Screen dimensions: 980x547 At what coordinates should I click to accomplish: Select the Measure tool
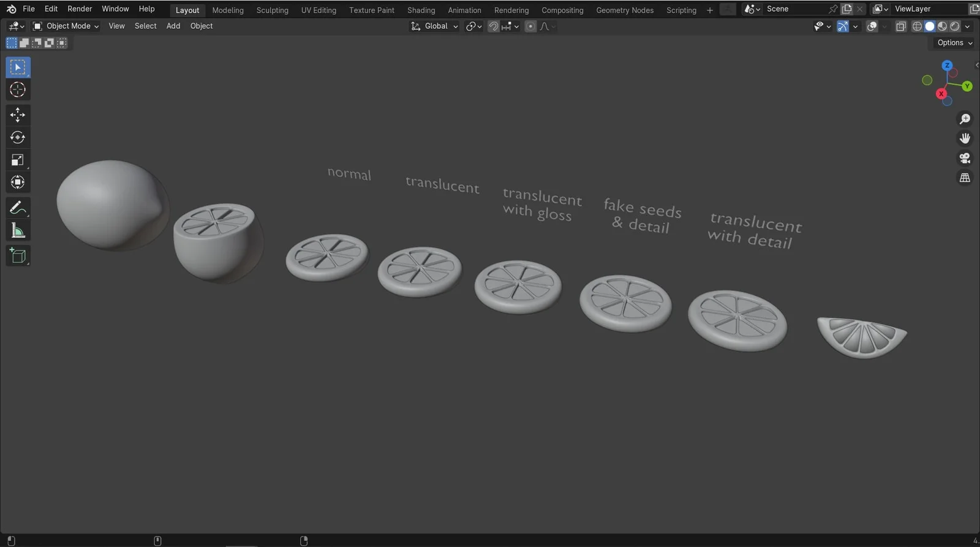(x=18, y=231)
